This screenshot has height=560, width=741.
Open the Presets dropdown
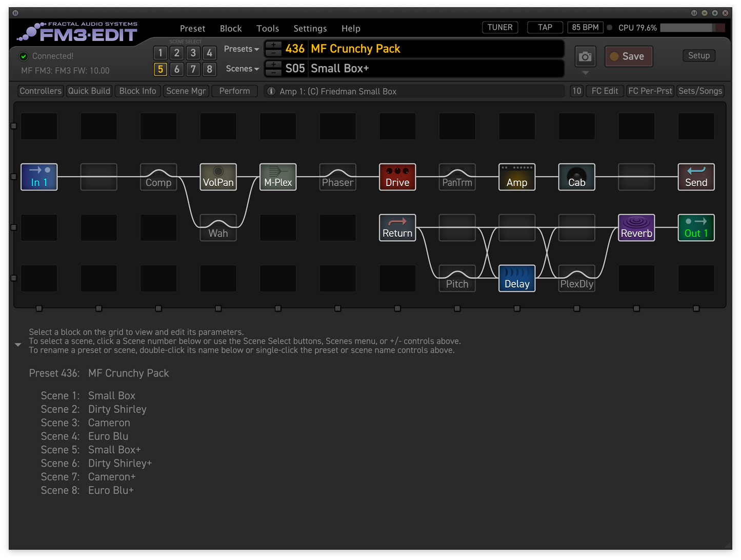click(242, 49)
